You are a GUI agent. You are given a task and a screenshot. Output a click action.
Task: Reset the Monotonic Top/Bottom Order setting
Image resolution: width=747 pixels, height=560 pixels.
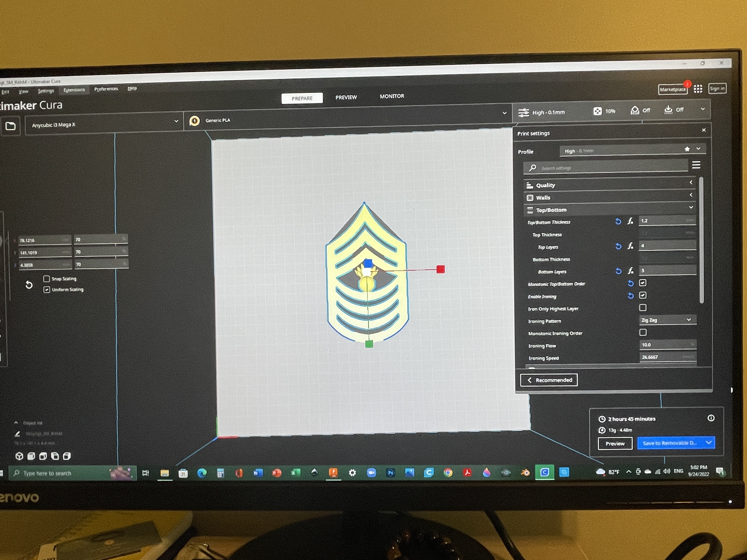[630, 283]
